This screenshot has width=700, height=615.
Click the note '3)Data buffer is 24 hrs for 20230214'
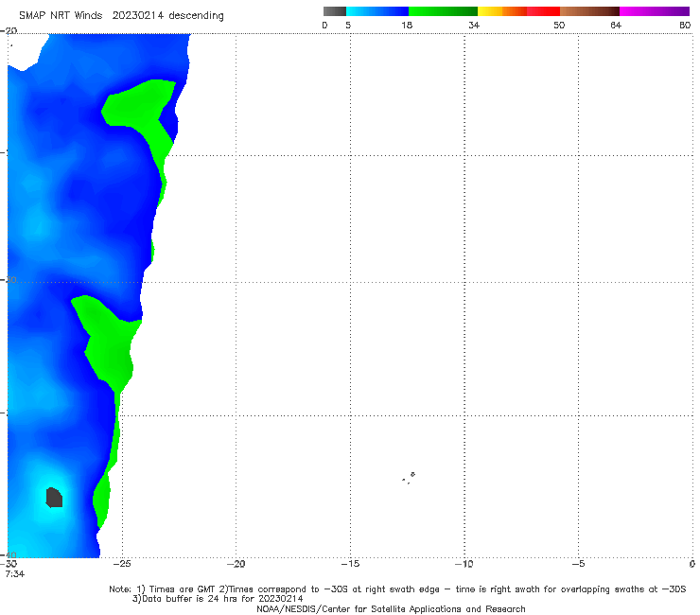click(218, 599)
